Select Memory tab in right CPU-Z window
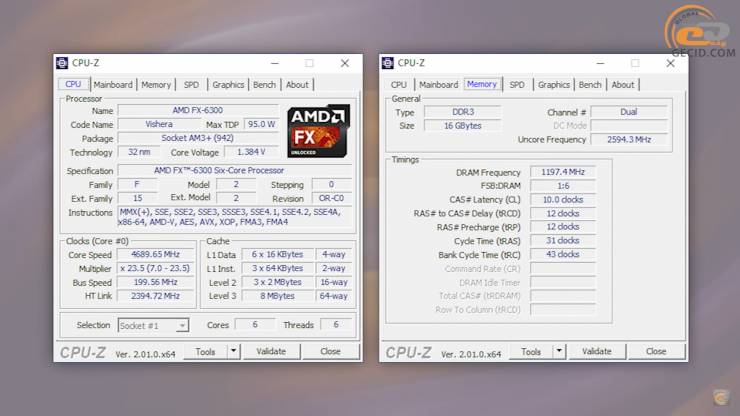Viewport: 740px width, 416px height. [x=482, y=84]
